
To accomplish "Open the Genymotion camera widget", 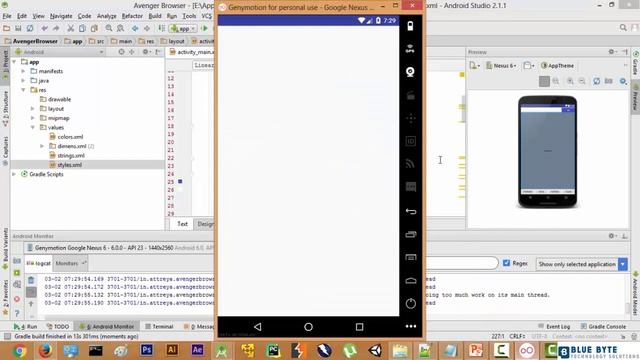I will click(410, 72).
